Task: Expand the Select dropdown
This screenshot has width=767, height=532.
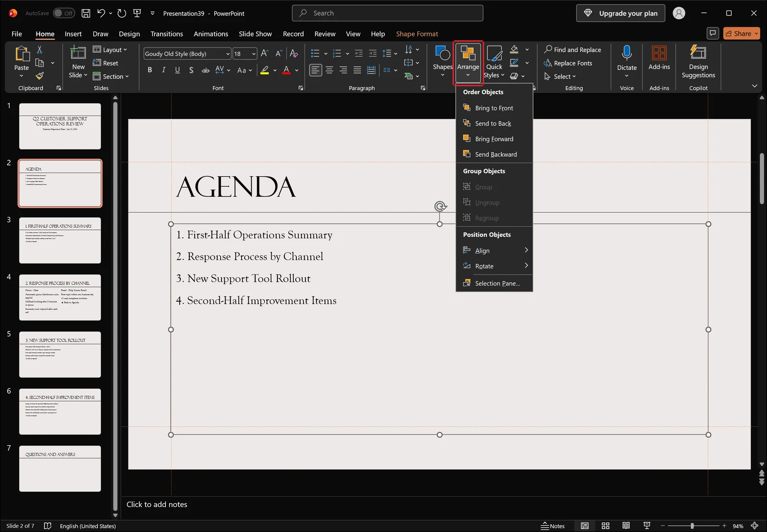Action: coord(560,76)
